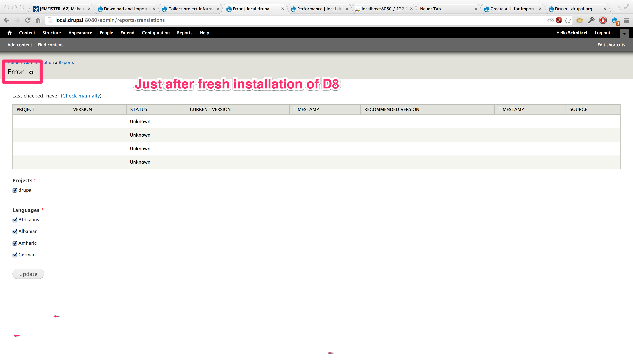Open the Configuration admin menu
This screenshot has width=633, height=364.
(x=156, y=33)
